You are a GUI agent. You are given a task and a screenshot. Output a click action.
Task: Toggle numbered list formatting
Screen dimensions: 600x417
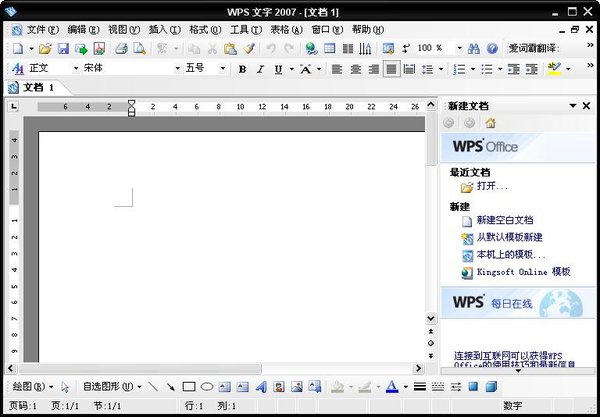459,69
